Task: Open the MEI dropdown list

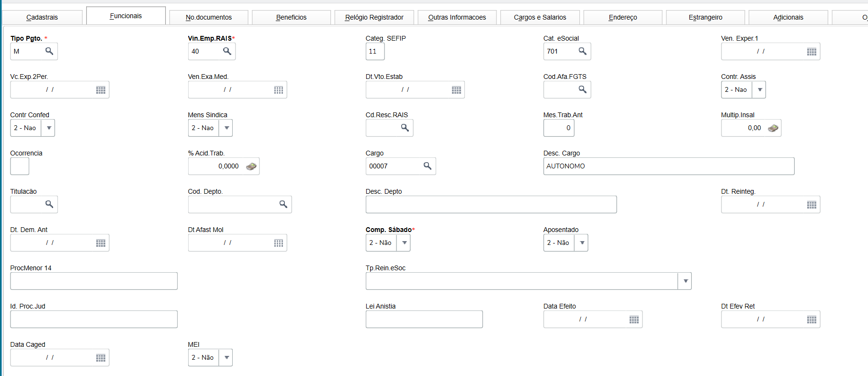Action: click(226, 357)
